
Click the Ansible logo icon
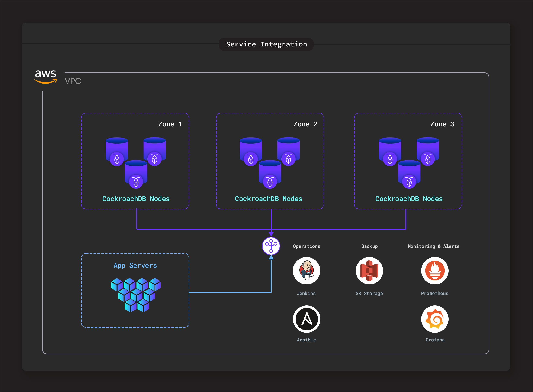[x=306, y=319]
